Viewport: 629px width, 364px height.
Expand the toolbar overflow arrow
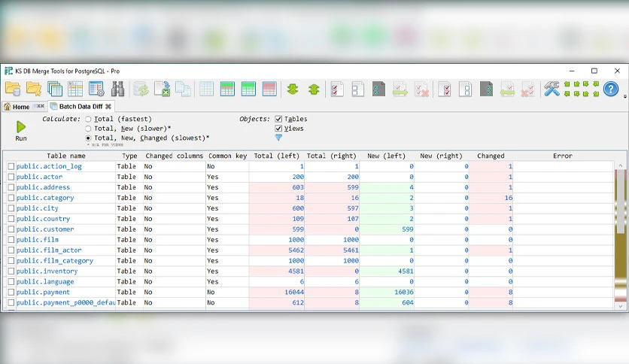pyautogui.click(x=625, y=96)
